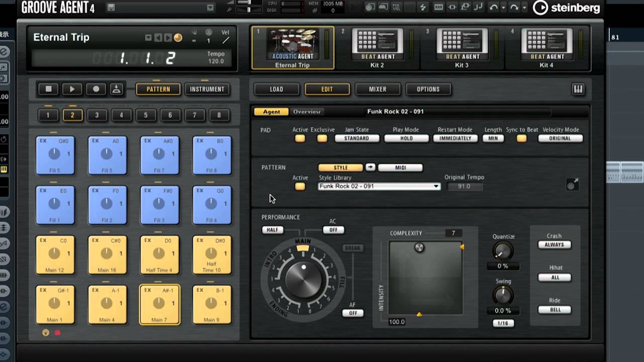
Task: Expand the Style Library Funk Rock dropdown
Action: (379, 186)
